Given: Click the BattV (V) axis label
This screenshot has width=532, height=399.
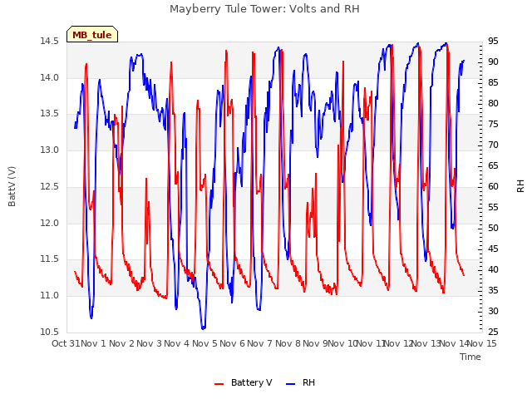Looking at the screenshot, I should tap(12, 186).
